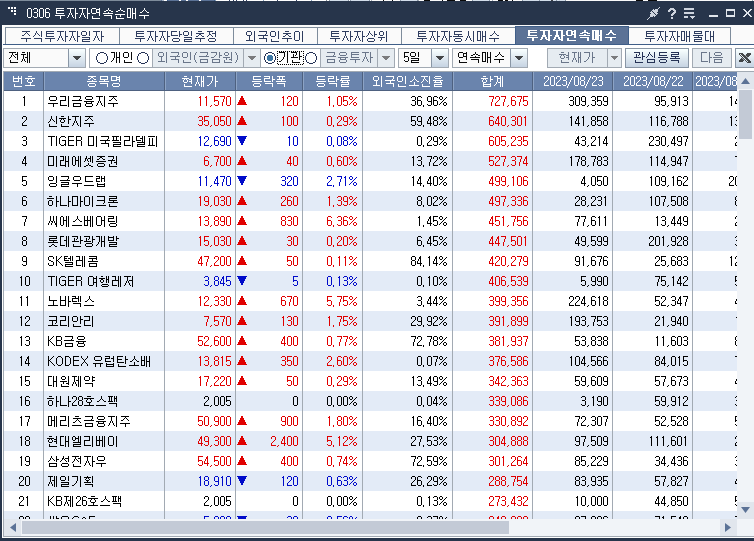Switch to 투자자매물대 tab
The image size is (754, 541).
pyautogui.click(x=679, y=36)
